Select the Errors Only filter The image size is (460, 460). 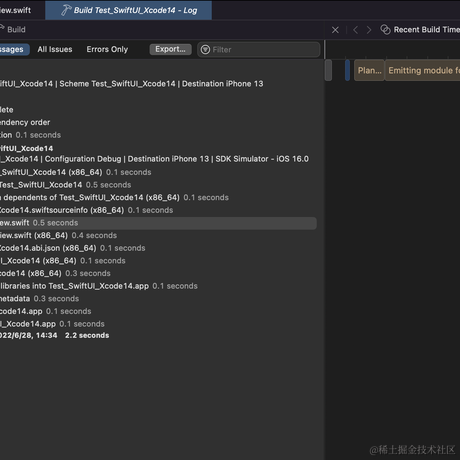[107, 49]
